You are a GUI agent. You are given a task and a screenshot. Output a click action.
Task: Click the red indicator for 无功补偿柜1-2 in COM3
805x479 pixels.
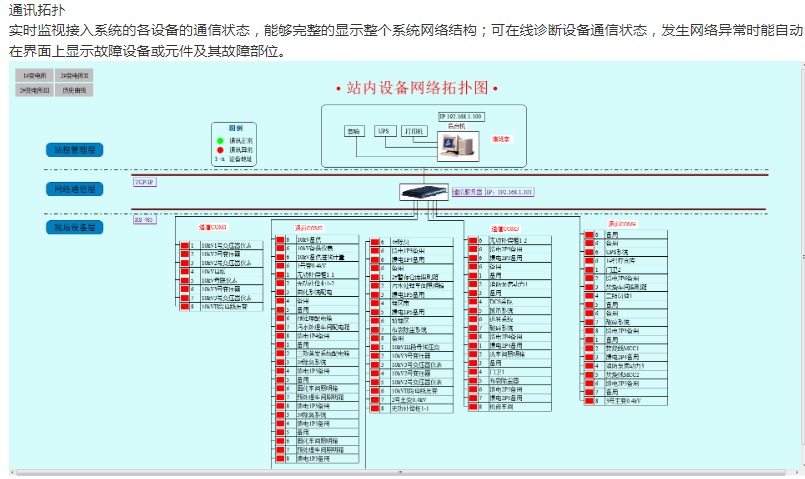coord(473,241)
